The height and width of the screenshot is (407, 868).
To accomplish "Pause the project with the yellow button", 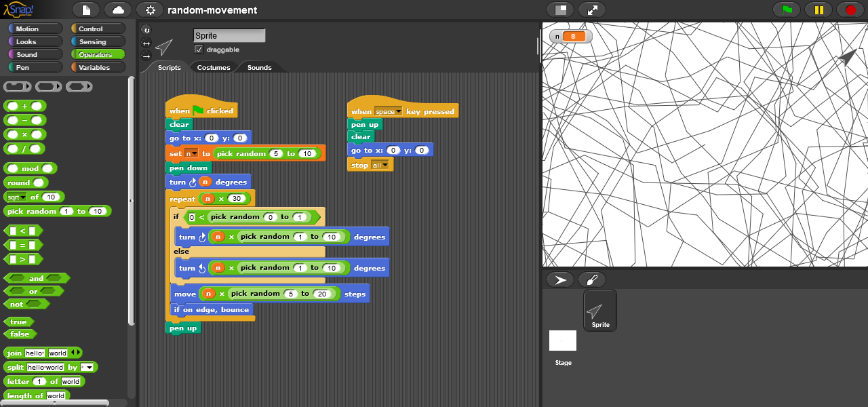I will pos(818,10).
